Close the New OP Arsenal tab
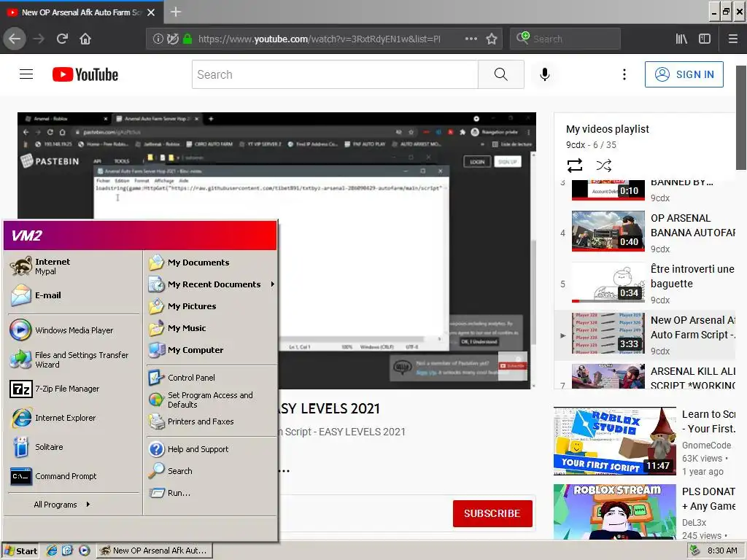 click(151, 12)
